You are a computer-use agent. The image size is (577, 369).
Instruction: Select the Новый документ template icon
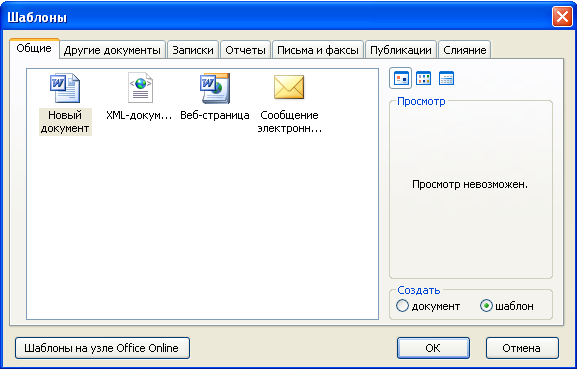pyautogui.click(x=65, y=88)
